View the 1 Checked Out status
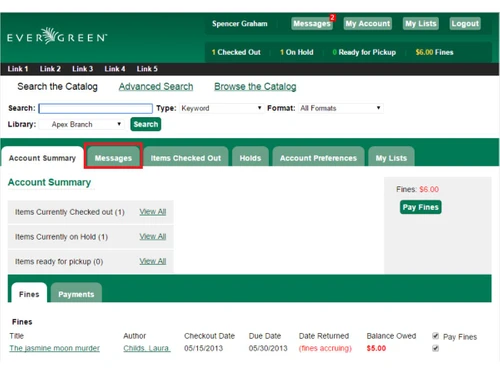 (236, 52)
